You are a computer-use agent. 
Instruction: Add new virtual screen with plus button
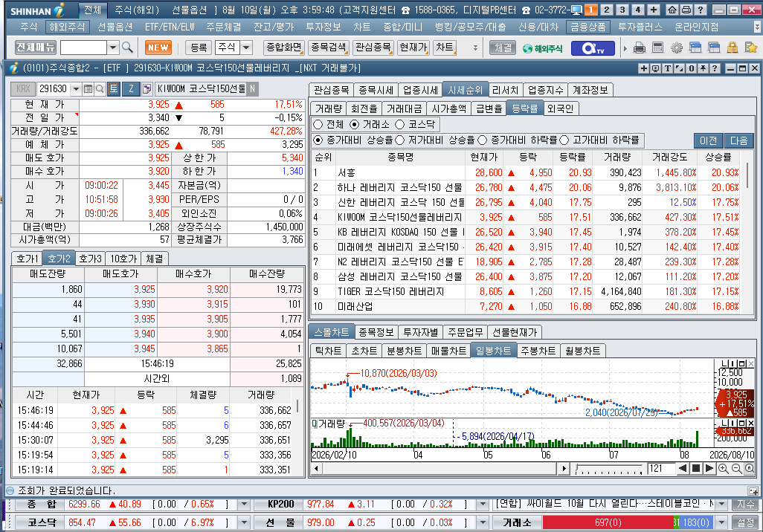[654, 9]
